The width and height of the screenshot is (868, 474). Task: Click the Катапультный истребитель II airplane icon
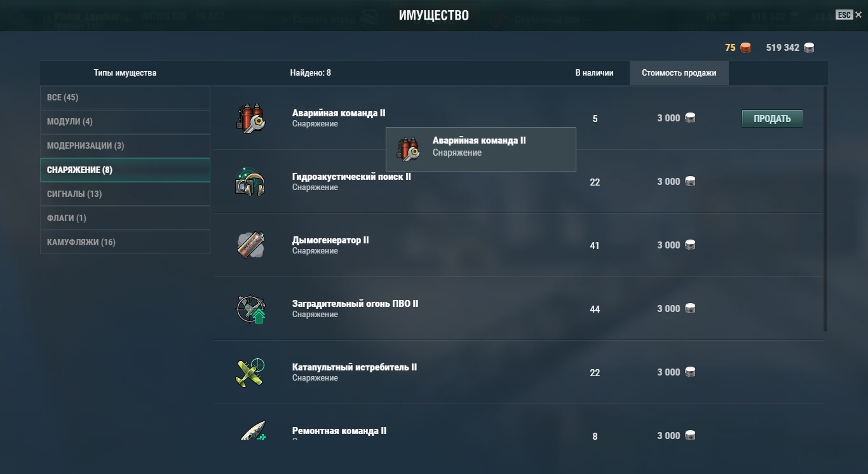[x=250, y=372]
